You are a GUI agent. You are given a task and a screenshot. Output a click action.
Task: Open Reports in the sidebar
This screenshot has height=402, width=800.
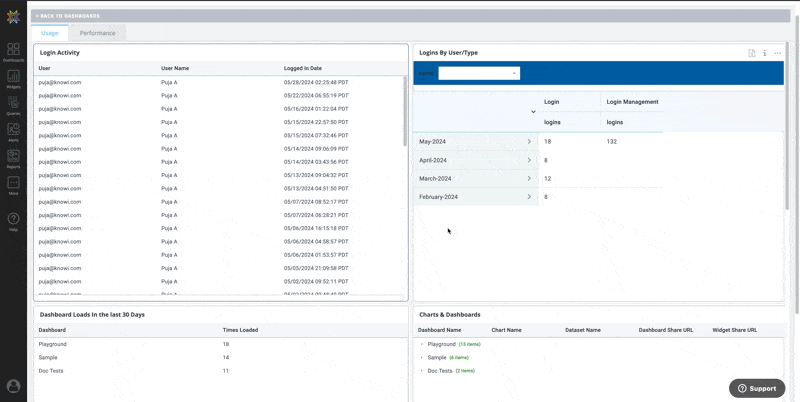13,158
